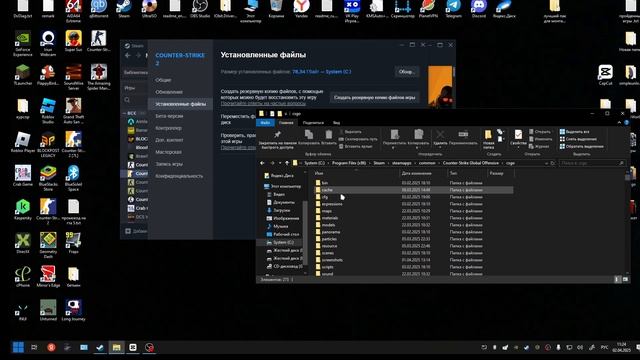The image size is (640, 360).
Task: Open the Recycle Bin (Корзина) icon
Action: (276, 8)
